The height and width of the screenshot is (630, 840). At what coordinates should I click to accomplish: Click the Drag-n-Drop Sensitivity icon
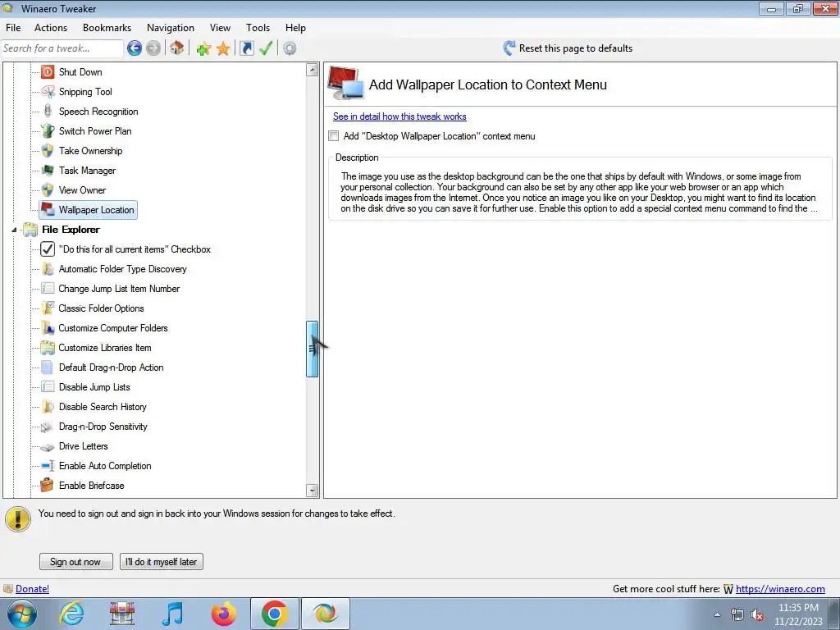pyautogui.click(x=48, y=427)
